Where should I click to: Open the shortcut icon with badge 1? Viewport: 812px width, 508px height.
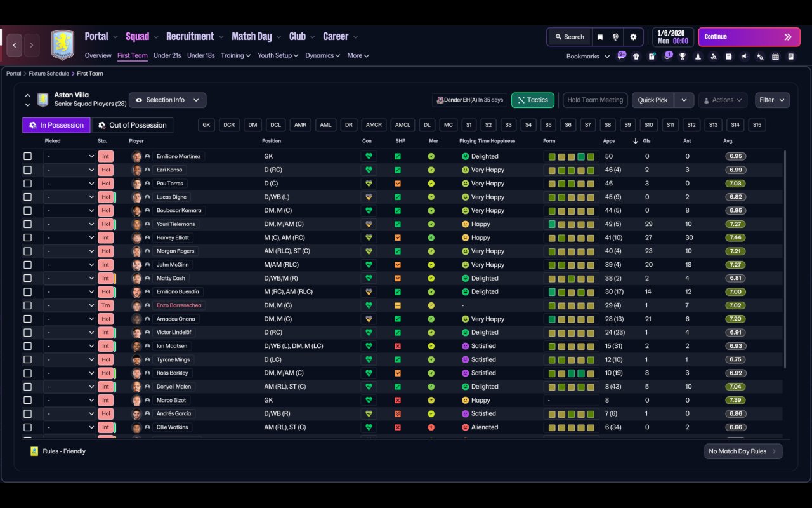point(667,56)
